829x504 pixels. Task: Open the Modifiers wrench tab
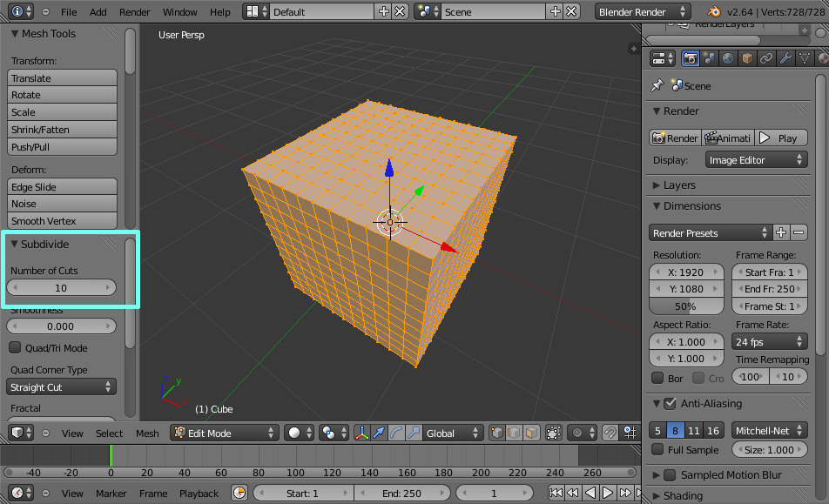785,58
